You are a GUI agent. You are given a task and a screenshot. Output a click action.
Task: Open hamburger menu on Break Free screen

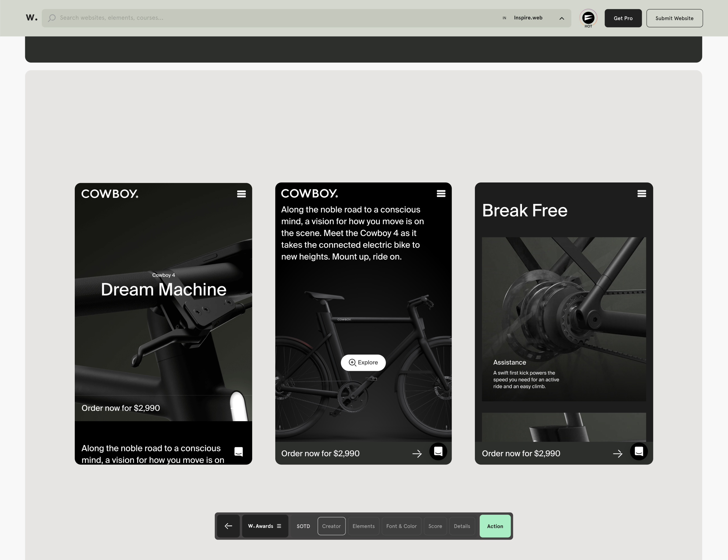click(x=642, y=194)
